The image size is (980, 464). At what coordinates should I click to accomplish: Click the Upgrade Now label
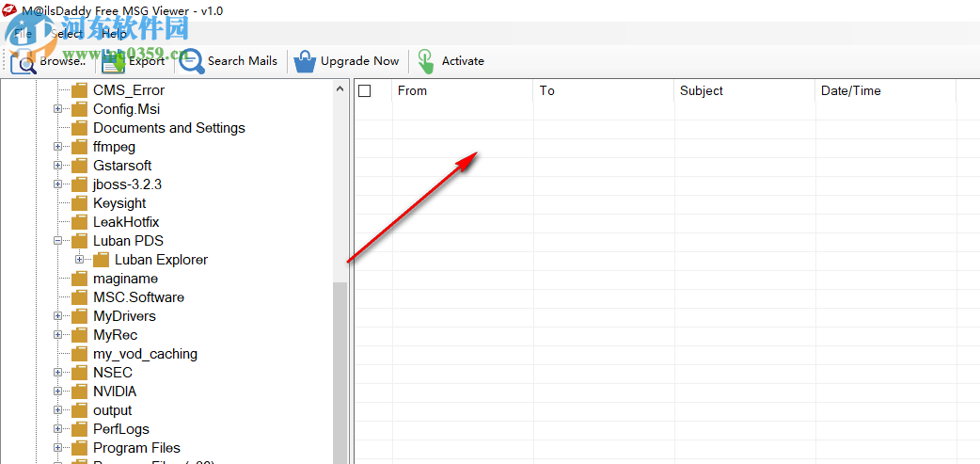(359, 61)
